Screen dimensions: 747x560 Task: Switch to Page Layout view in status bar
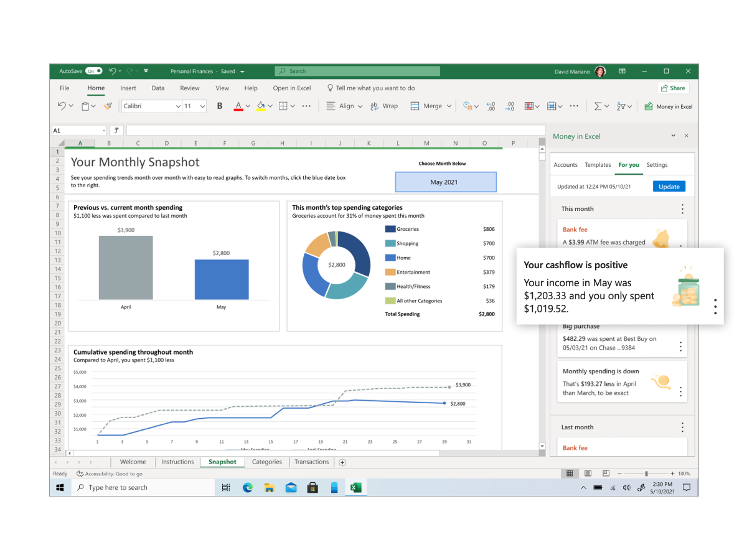click(x=588, y=474)
